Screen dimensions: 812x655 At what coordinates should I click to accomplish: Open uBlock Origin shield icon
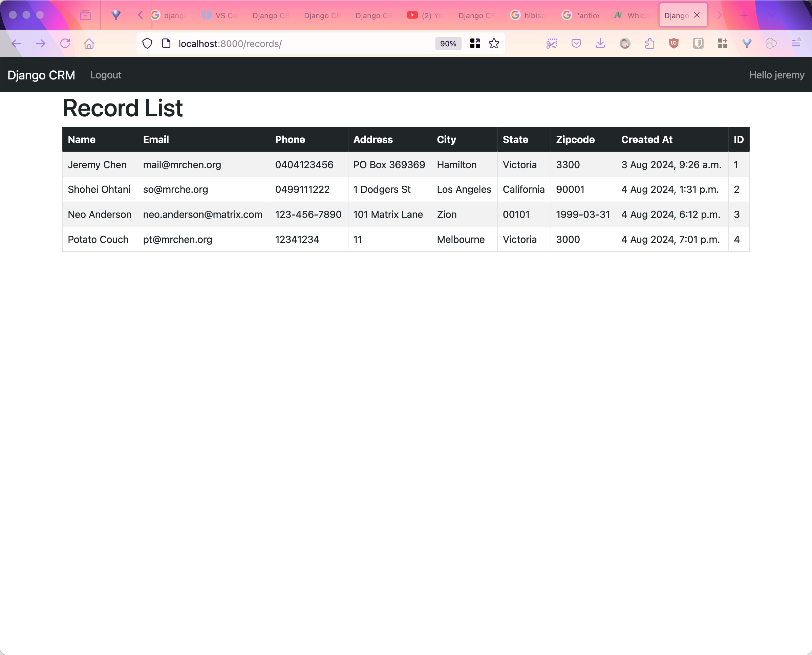pyautogui.click(x=673, y=43)
